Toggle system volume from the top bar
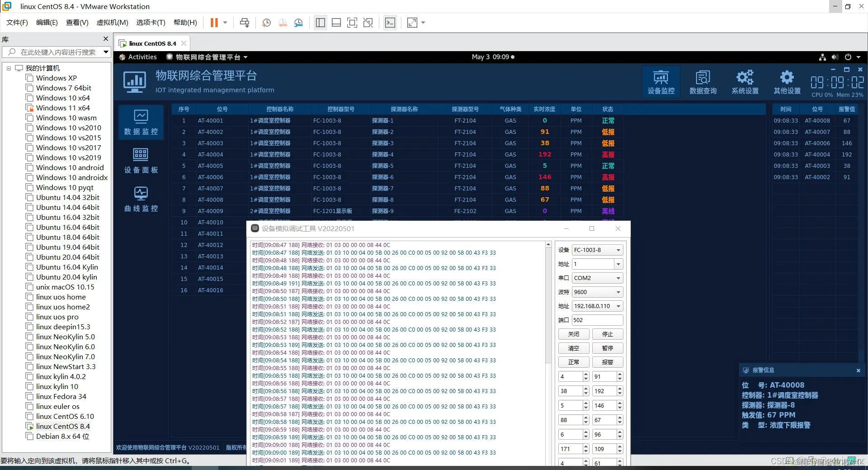The height and width of the screenshot is (470, 868). coord(835,57)
